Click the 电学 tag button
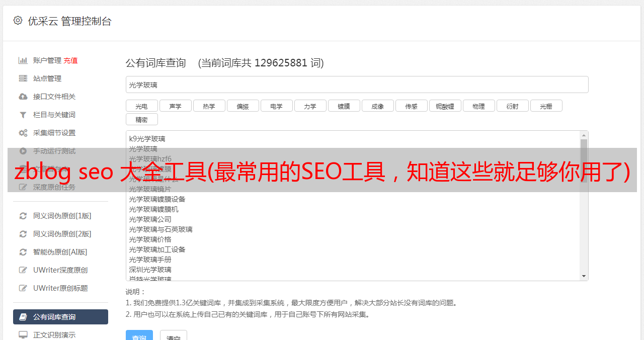The height and width of the screenshot is (340, 644). point(276,106)
